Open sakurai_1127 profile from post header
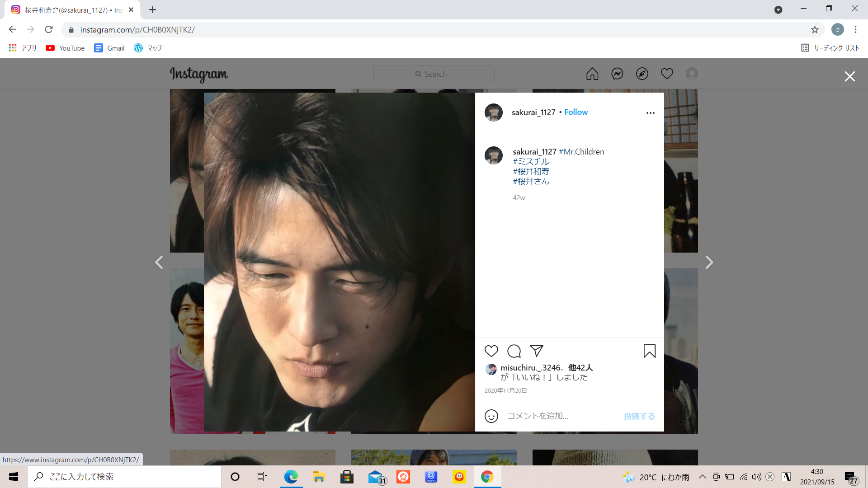Image resolution: width=868 pixels, height=488 pixels. pyautogui.click(x=533, y=113)
